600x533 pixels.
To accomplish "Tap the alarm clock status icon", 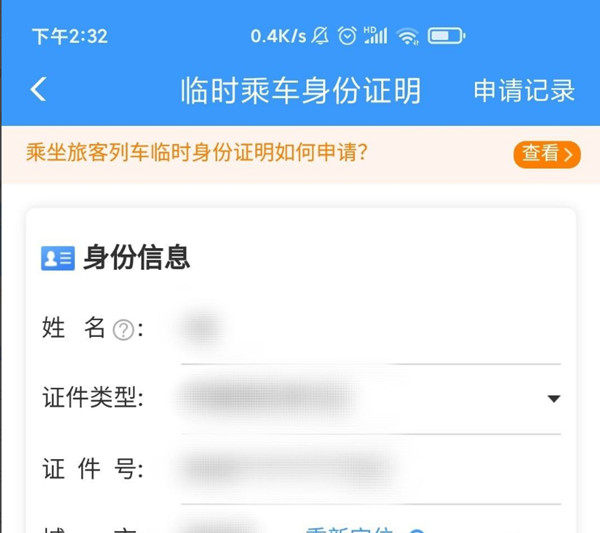I will point(347,36).
